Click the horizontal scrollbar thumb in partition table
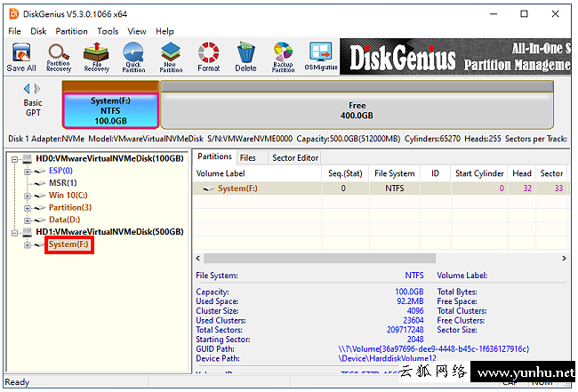The height and width of the screenshot is (392, 578). point(319,259)
